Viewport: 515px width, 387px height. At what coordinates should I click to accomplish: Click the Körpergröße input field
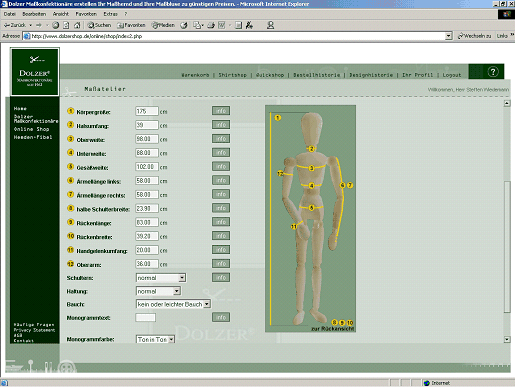click(147, 111)
